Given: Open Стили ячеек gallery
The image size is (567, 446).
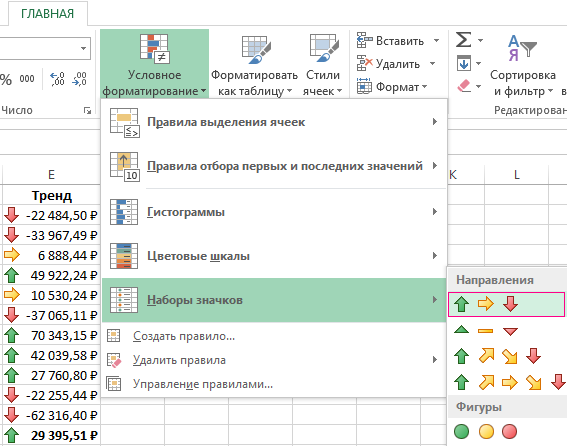Looking at the screenshot, I should (323, 64).
